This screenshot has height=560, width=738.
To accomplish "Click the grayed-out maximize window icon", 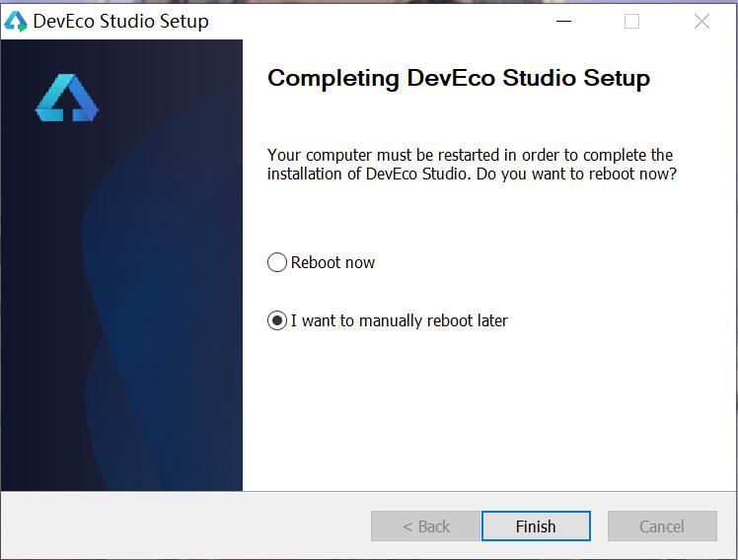I will tap(631, 22).
